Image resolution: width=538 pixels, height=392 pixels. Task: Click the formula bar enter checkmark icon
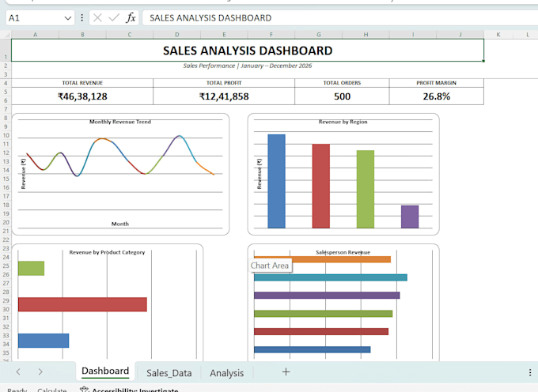(x=114, y=18)
